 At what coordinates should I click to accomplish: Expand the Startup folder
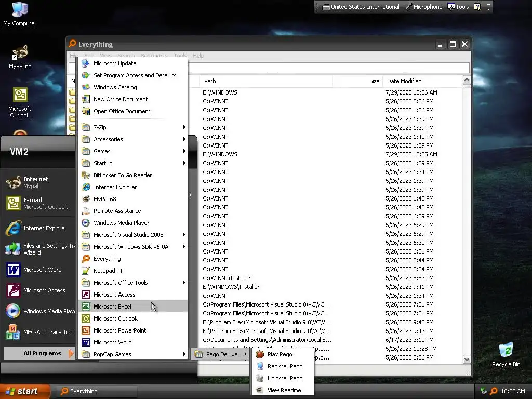(133, 163)
